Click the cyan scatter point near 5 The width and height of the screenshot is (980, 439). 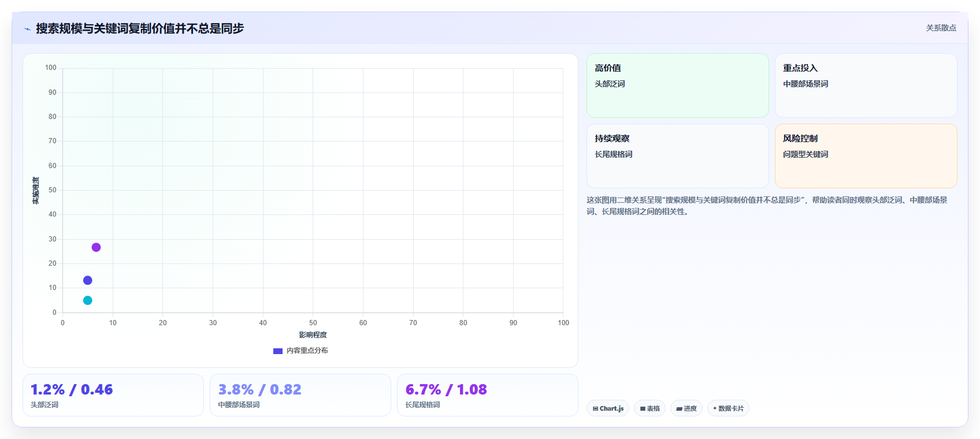point(88,300)
